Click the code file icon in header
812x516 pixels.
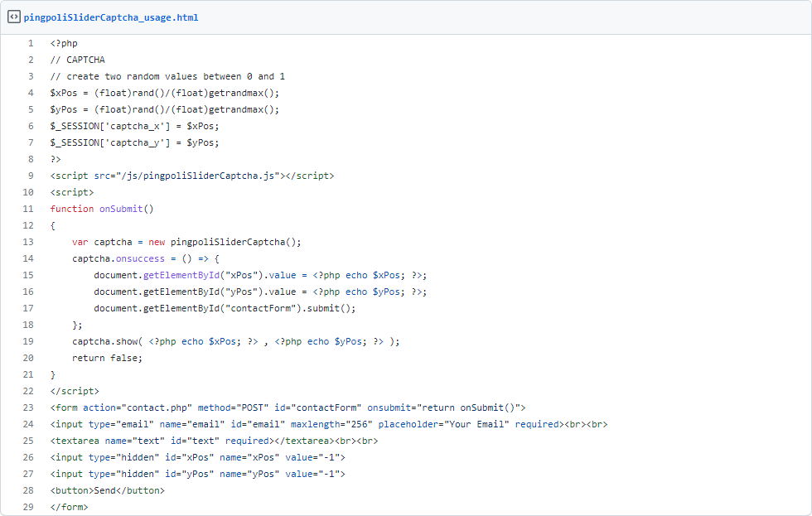14,17
